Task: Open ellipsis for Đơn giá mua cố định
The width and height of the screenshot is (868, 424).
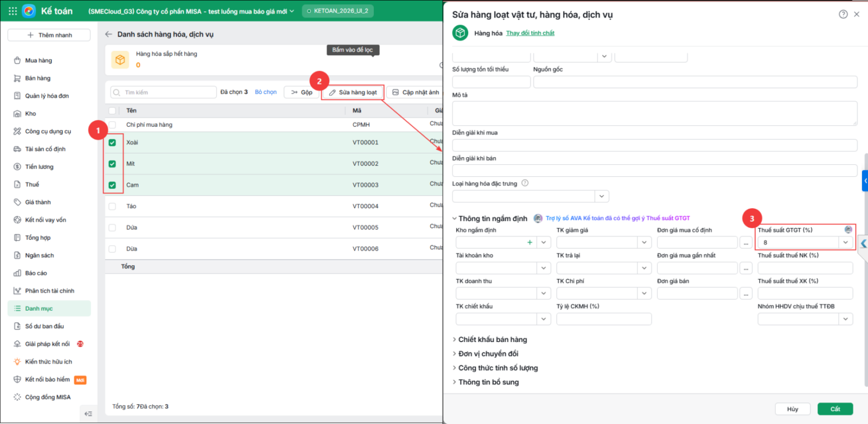Action: coord(746,242)
